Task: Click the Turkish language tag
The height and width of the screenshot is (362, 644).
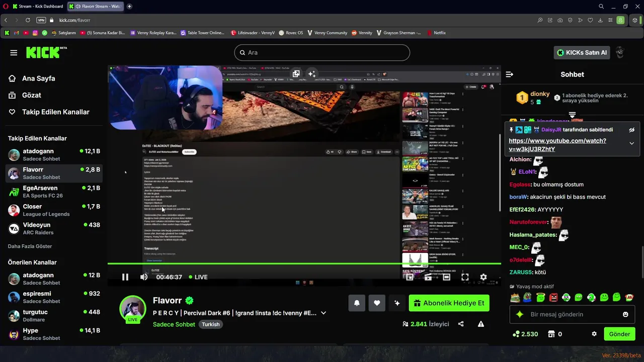Action: pos(211,324)
